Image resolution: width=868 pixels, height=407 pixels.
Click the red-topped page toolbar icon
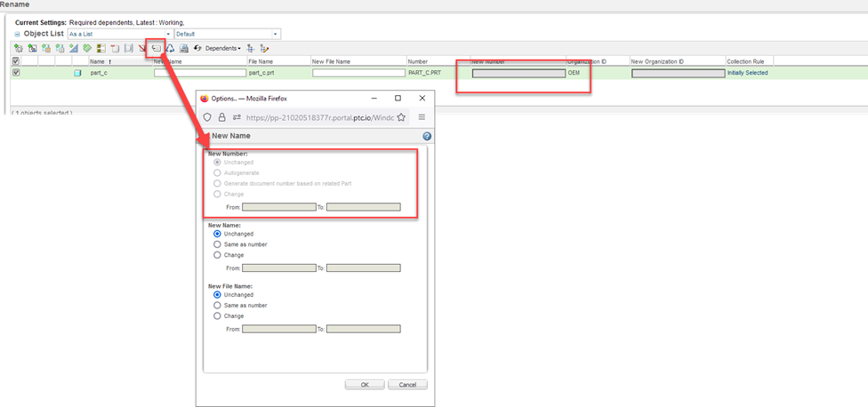[x=115, y=48]
